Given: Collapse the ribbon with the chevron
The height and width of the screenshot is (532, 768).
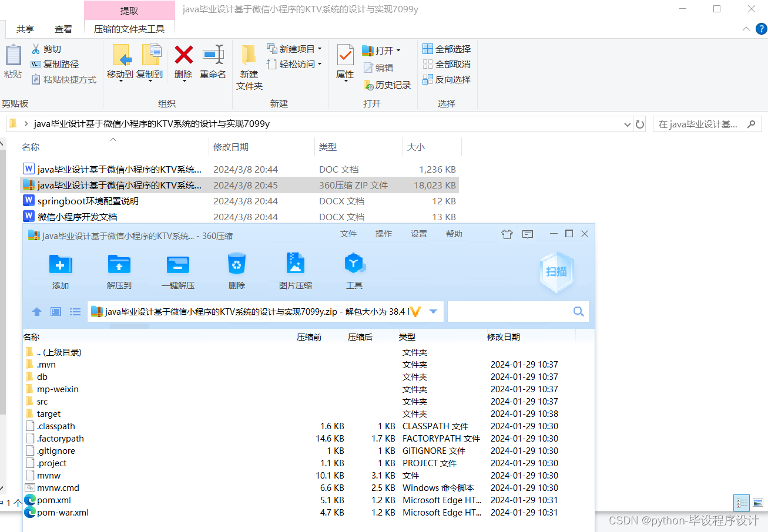Looking at the screenshot, I should (x=746, y=29).
